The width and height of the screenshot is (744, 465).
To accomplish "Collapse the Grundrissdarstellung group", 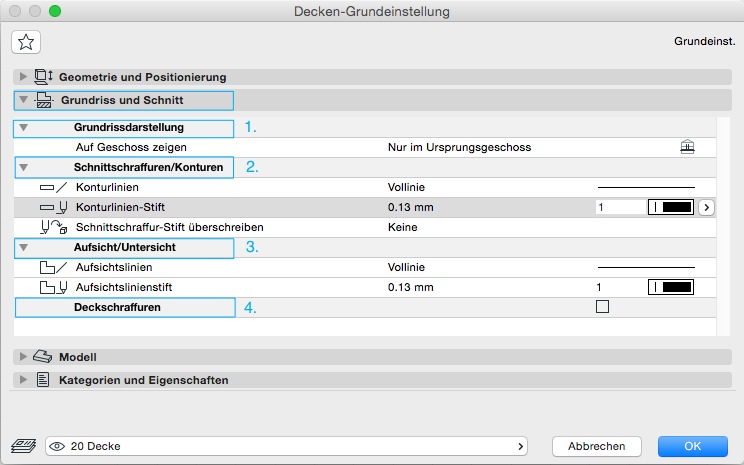I will [24, 128].
